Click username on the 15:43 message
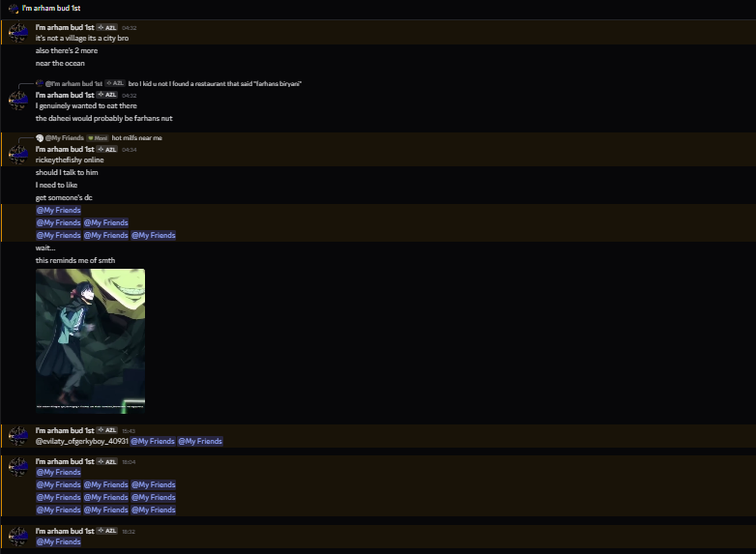 [65, 430]
